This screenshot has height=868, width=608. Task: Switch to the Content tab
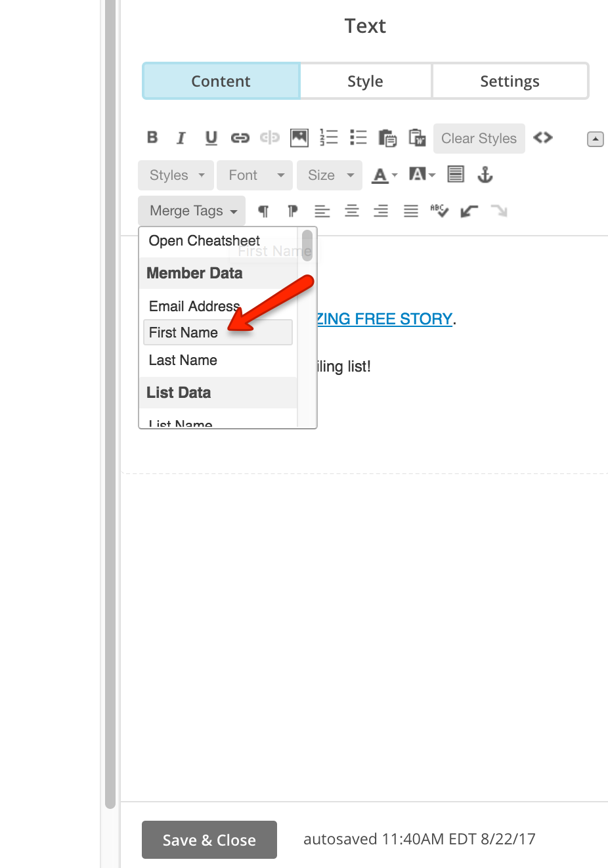click(x=221, y=81)
